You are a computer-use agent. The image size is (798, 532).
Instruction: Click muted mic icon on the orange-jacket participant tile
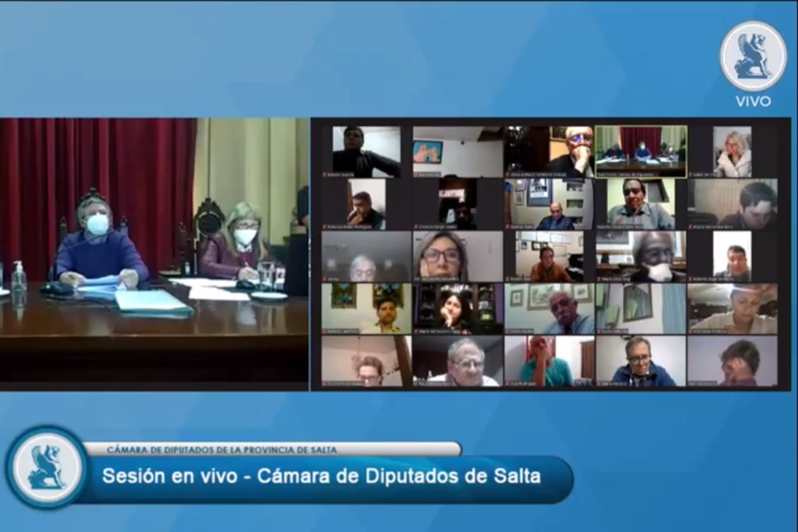507,279
